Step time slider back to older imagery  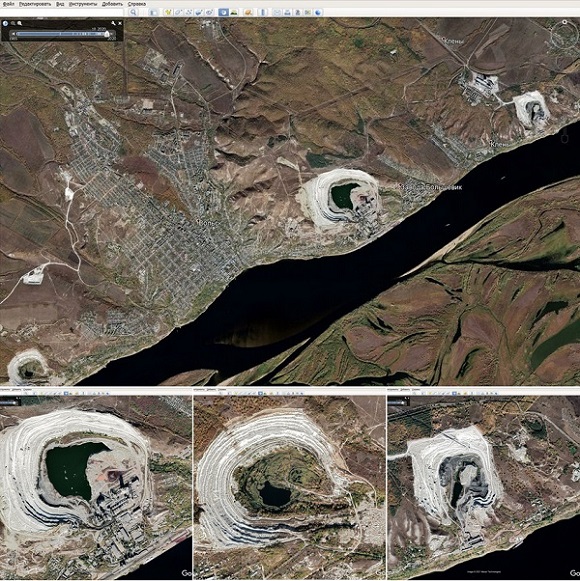point(13,34)
